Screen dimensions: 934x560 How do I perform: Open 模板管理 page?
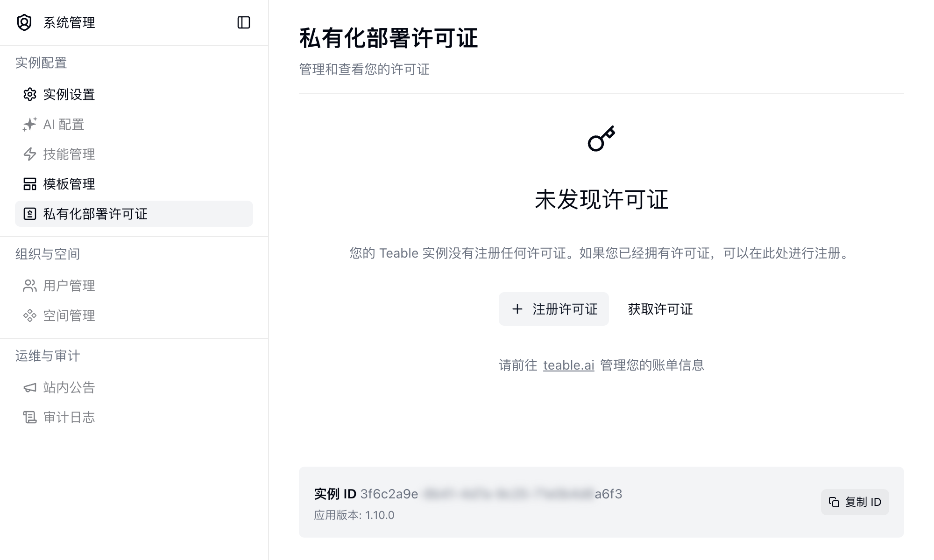tap(134, 184)
